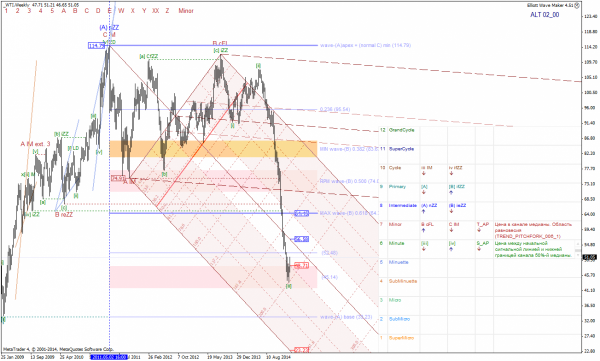
Task: Select the Cycle degree row label
Action: [x=395, y=168]
